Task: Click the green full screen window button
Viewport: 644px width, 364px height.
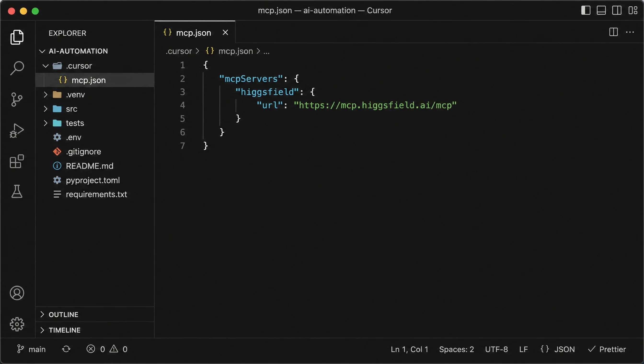Action: tap(35, 11)
